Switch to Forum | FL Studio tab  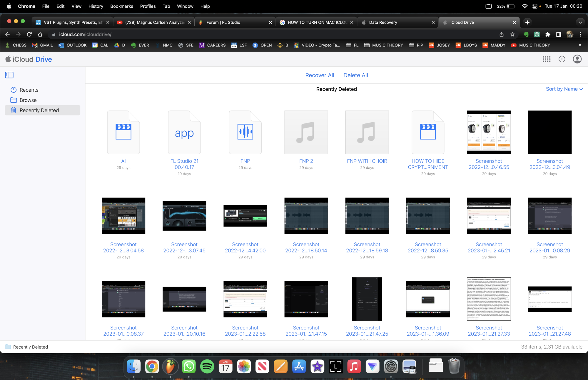[x=223, y=22]
